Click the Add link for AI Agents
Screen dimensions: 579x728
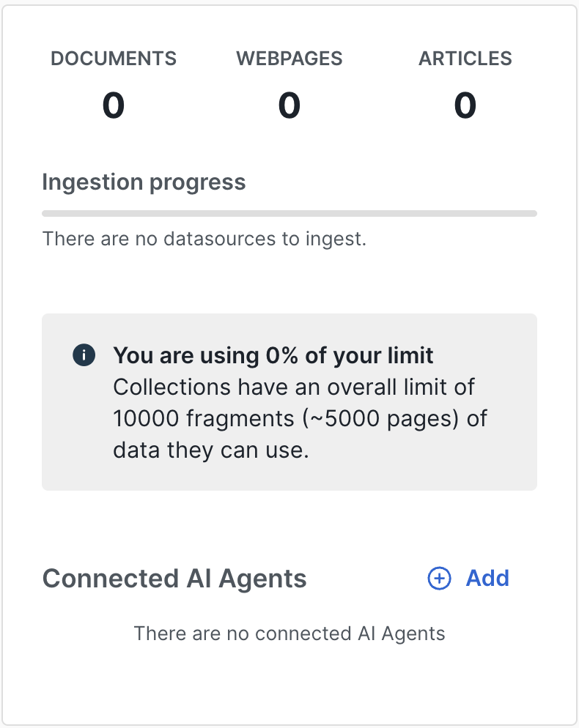[x=487, y=579]
